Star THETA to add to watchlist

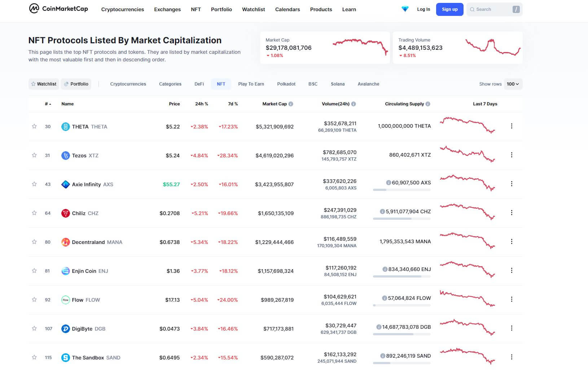pyautogui.click(x=34, y=126)
